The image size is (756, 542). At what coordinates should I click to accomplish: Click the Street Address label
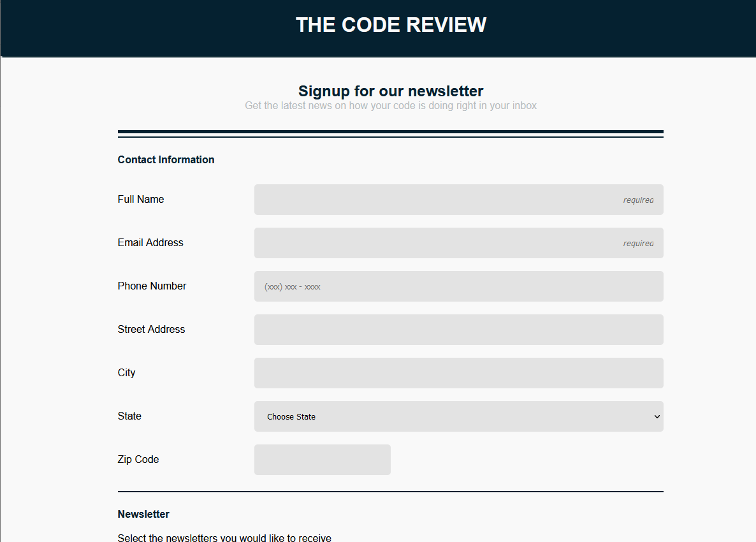point(151,329)
